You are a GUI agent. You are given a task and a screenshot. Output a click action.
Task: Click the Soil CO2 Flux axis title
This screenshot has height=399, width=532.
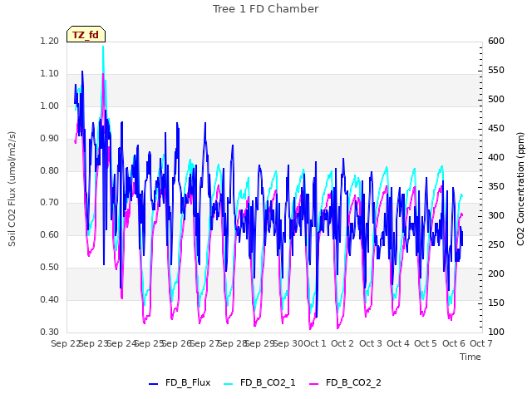[12, 189]
